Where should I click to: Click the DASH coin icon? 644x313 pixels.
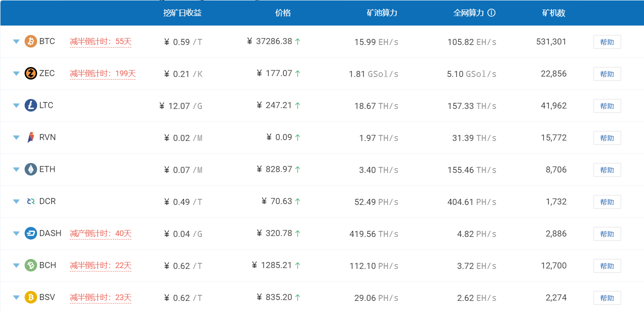click(x=31, y=233)
